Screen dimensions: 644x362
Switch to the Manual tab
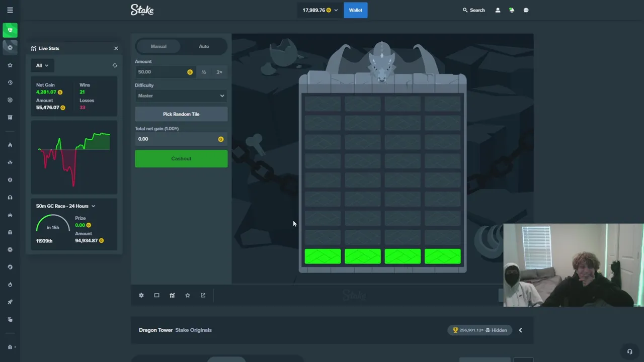tap(158, 46)
